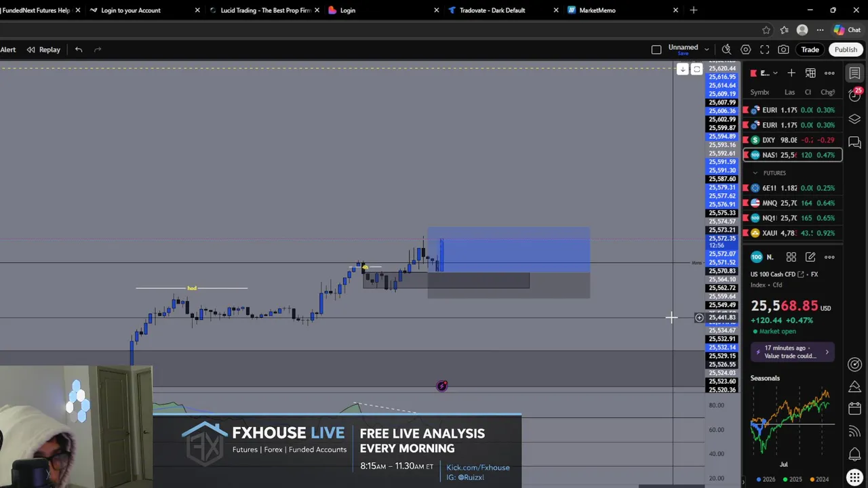Open the browser profile avatar
868x488 pixels.
click(x=802, y=30)
